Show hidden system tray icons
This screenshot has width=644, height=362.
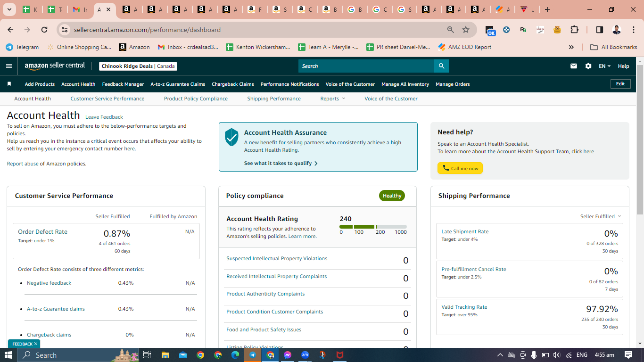[500, 355]
